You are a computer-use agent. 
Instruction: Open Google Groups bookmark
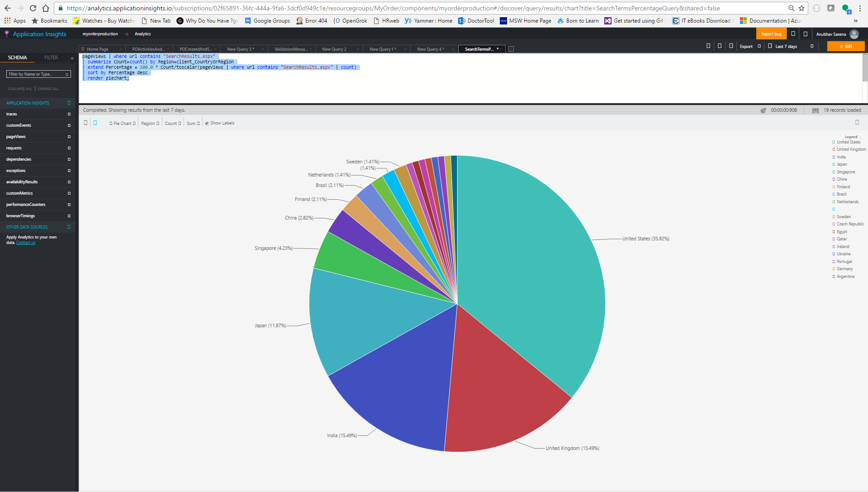267,21
